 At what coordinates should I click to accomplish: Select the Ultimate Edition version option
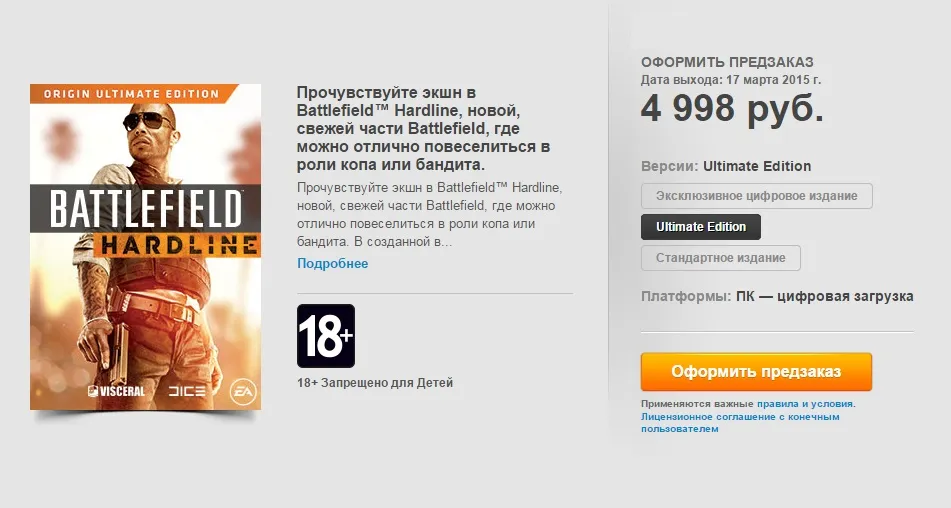[x=701, y=227]
